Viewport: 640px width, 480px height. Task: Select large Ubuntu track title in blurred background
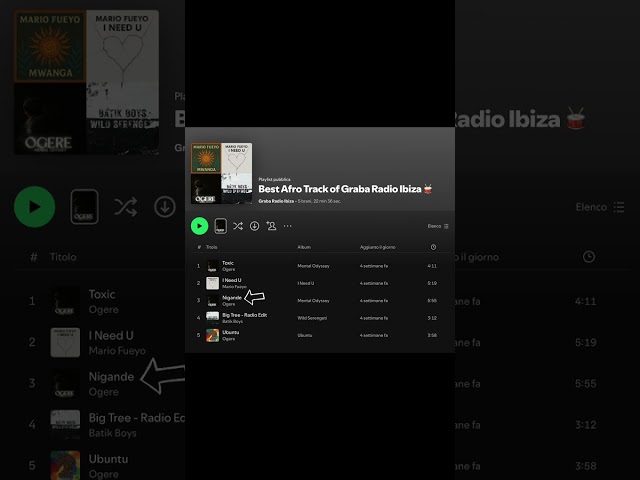(x=109, y=459)
